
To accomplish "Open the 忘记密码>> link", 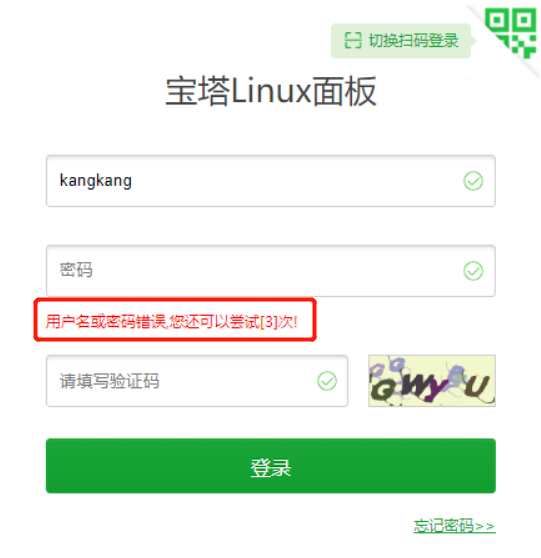I will [x=455, y=526].
